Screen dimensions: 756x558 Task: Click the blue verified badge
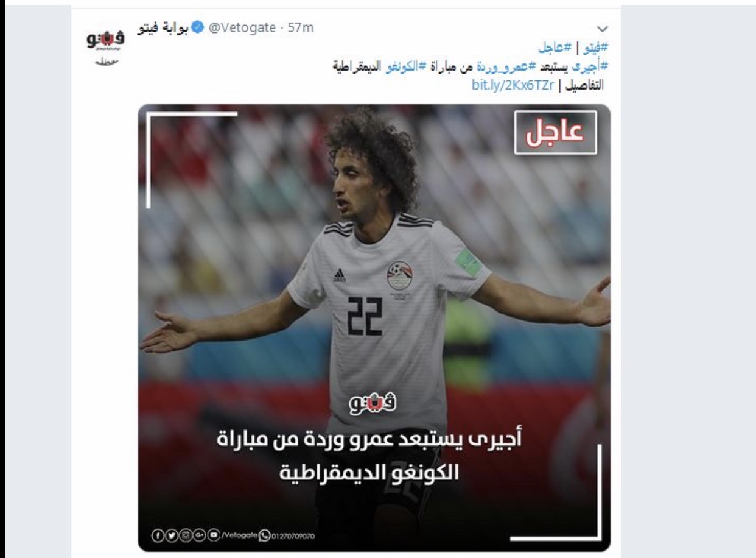[198, 28]
